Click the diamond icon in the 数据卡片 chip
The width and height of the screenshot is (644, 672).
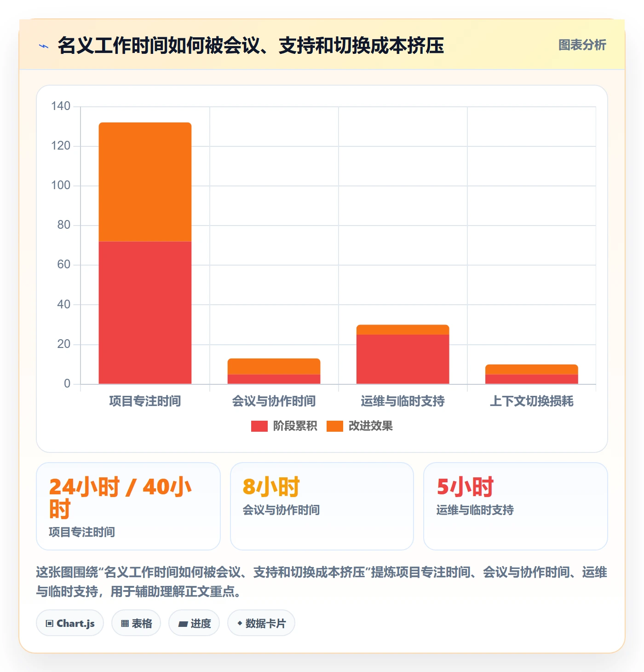[240, 623]
